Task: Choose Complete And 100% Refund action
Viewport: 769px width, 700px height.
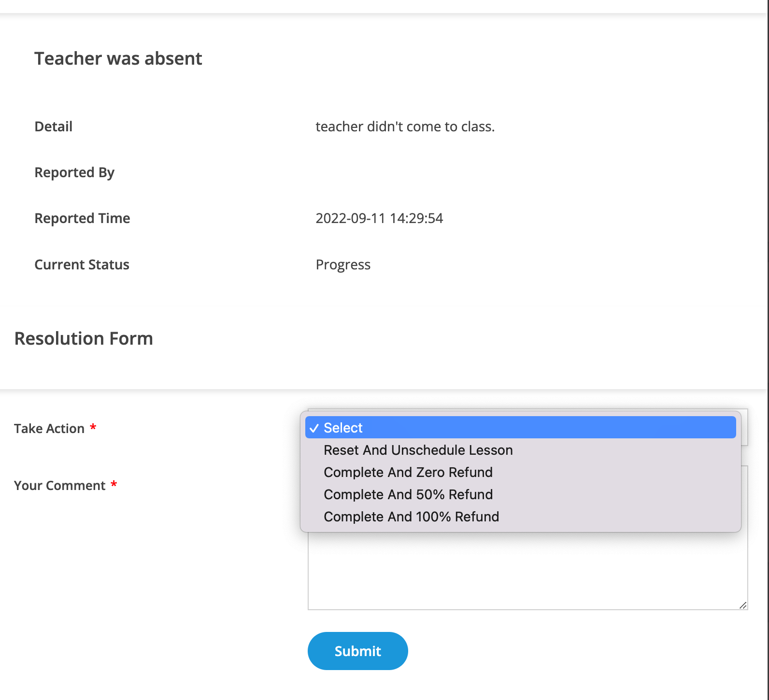Action: click(x=411, y=517)
